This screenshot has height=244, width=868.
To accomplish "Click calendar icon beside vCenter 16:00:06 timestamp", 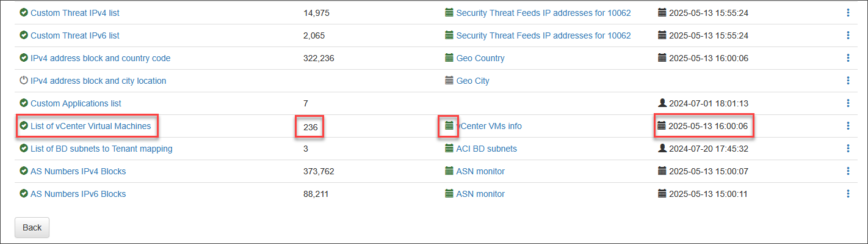I will coord(662,126).
